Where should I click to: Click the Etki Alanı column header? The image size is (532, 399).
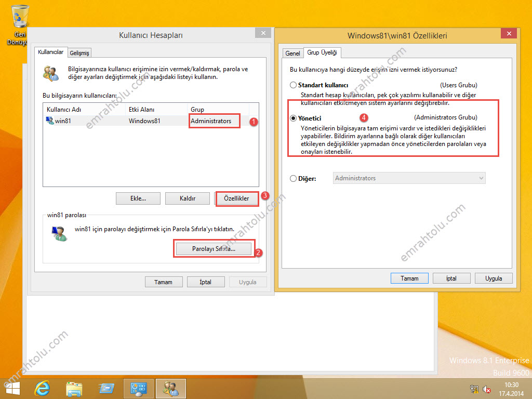[x=156, y=109]
